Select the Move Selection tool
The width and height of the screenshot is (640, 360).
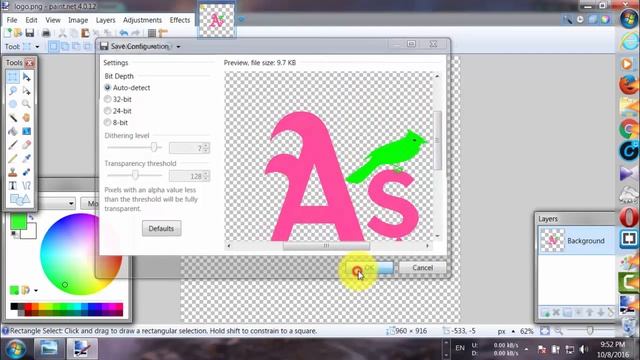click(x=27, y=90)
